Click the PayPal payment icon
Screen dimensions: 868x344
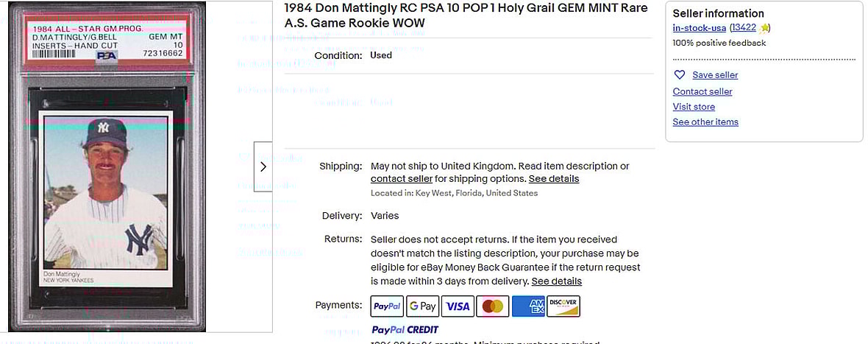(x=387, y=306)
